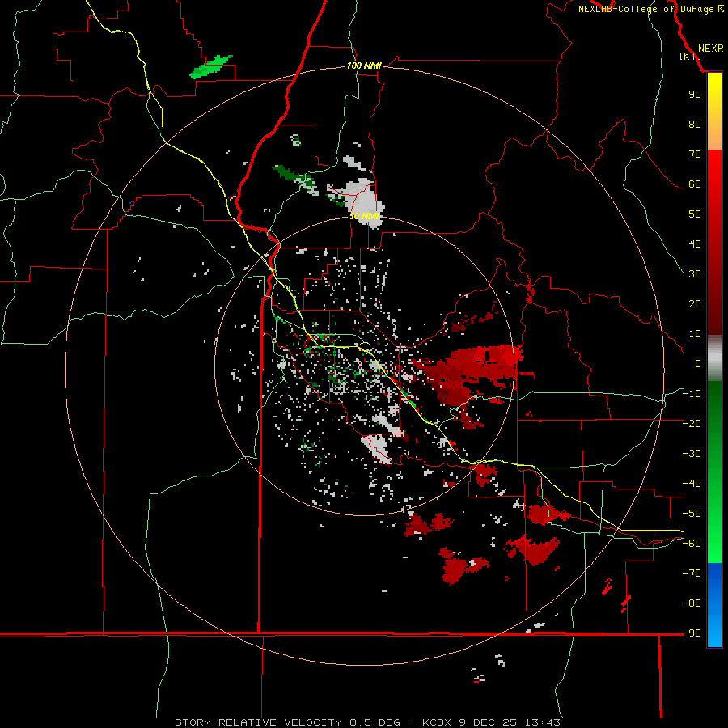
Task: Select the -90 knots scale label
Action: tap(692, 633)
